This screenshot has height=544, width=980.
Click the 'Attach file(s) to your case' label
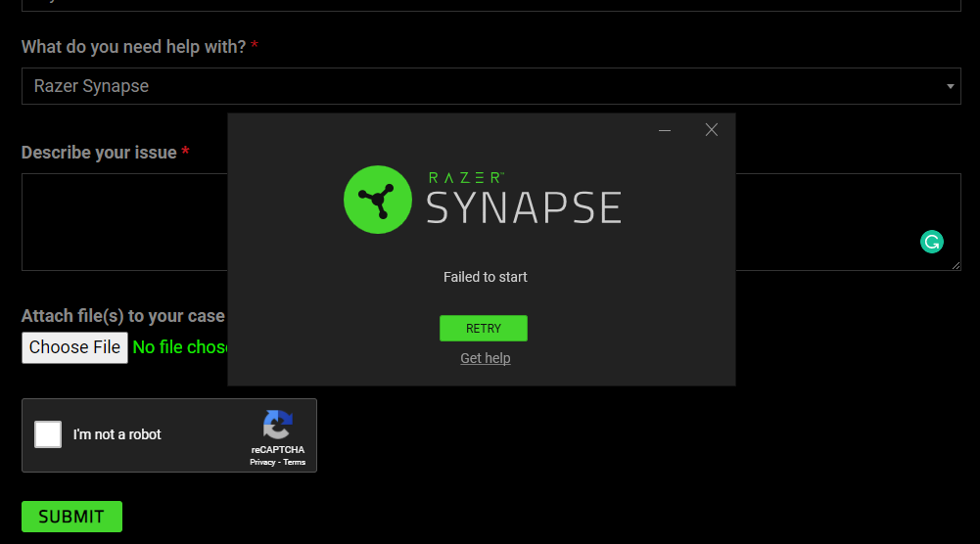123,316
